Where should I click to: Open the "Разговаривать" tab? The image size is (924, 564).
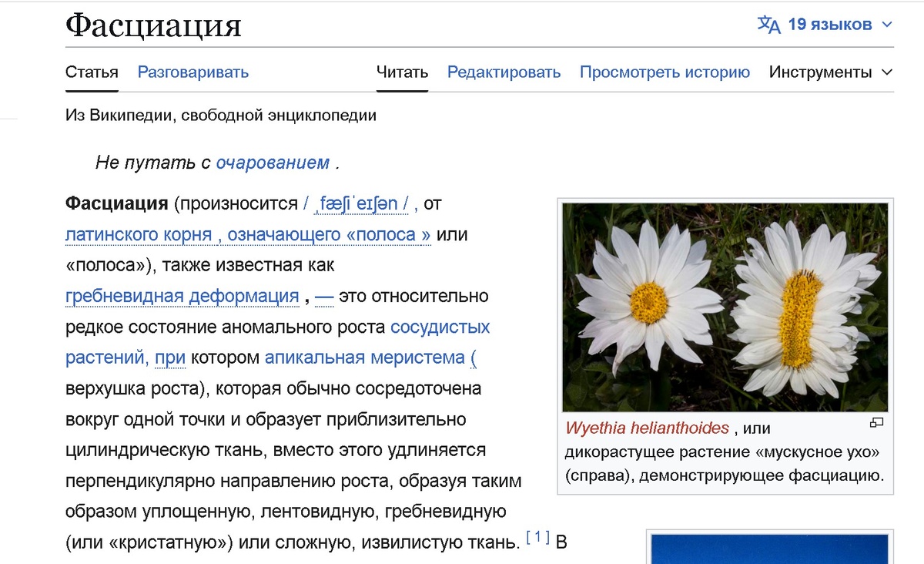click(x=193, y=72)
